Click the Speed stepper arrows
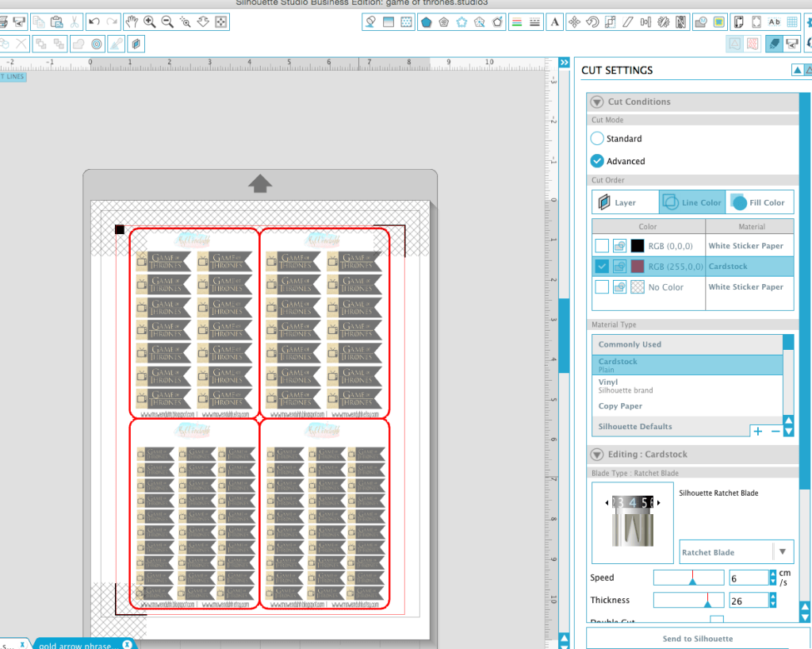 pyautogui.click(x=773, y=578)
